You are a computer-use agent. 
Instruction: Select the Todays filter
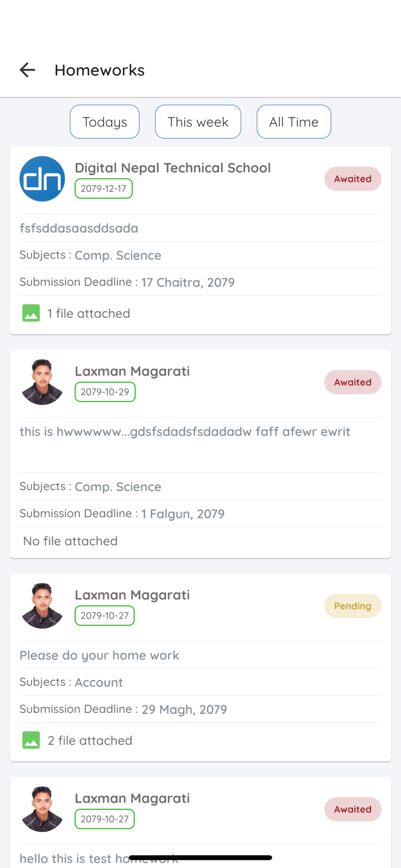pos(105,122)
